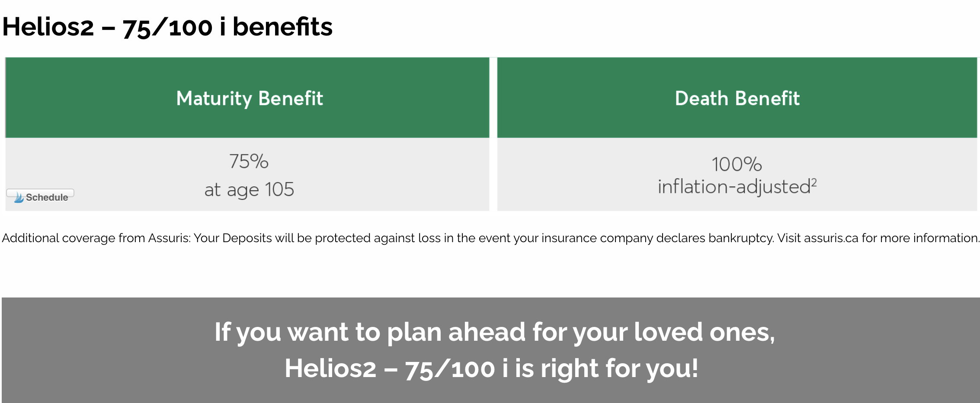This screenshot has width=980, height=403.
Task: Click the 100% death benefit value
Action: [737, 164]
